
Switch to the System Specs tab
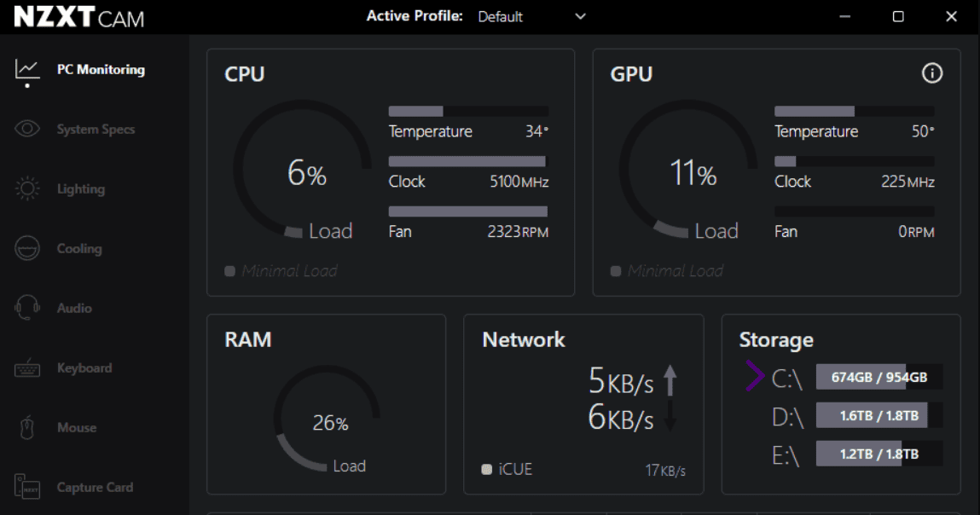click(x=96, y=130)
